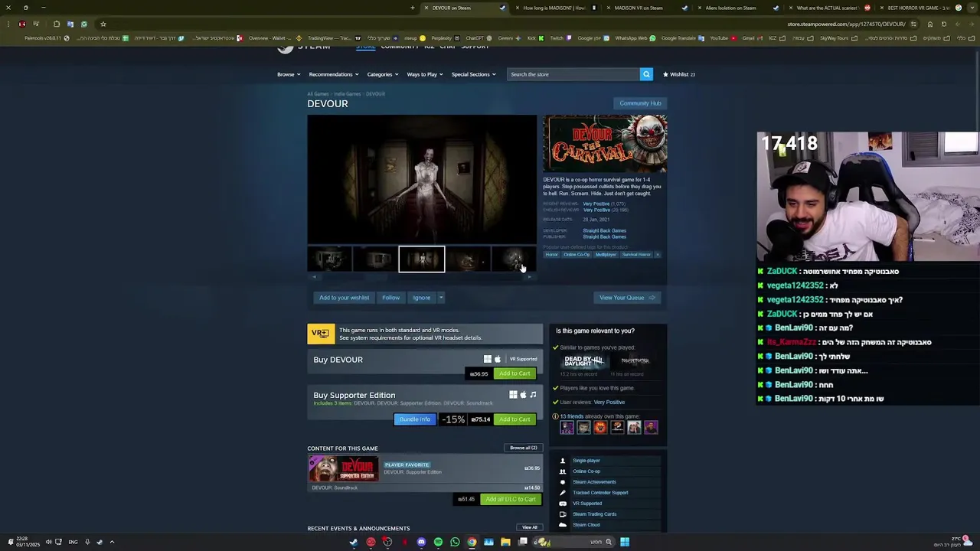Screen dimensions: 980x551
Task: Click the store search magnifier button
Action: (646, 74)
